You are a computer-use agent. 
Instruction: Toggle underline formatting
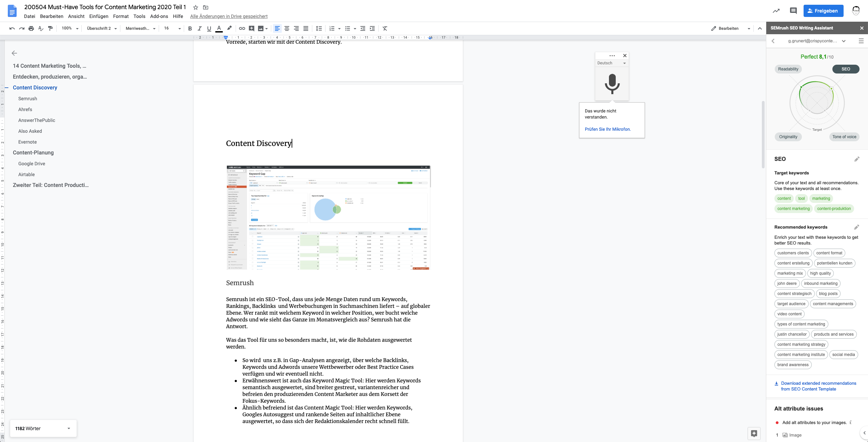click(209, 28)
